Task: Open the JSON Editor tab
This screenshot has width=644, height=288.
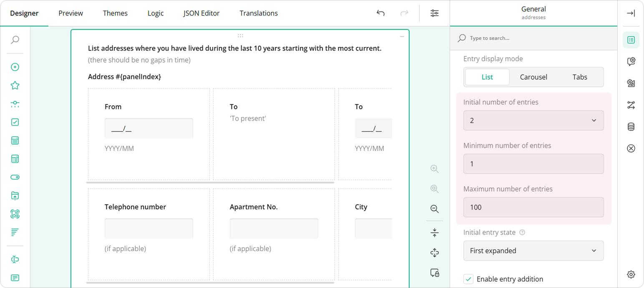Action: (x=201, y=13)
